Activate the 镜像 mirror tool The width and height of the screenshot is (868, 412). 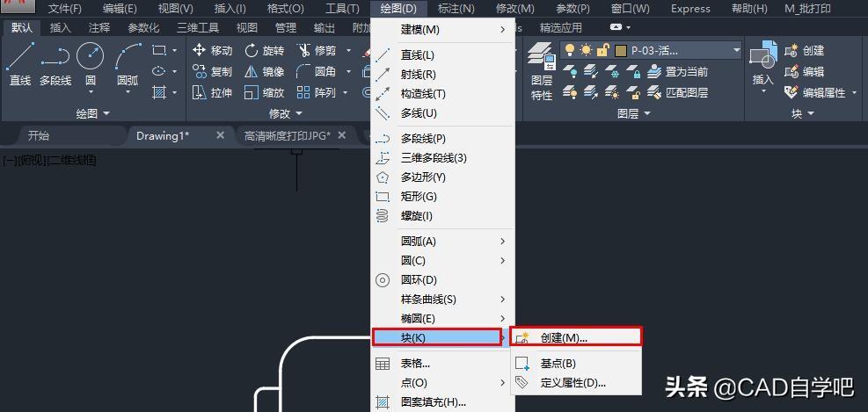coord(265,71)
